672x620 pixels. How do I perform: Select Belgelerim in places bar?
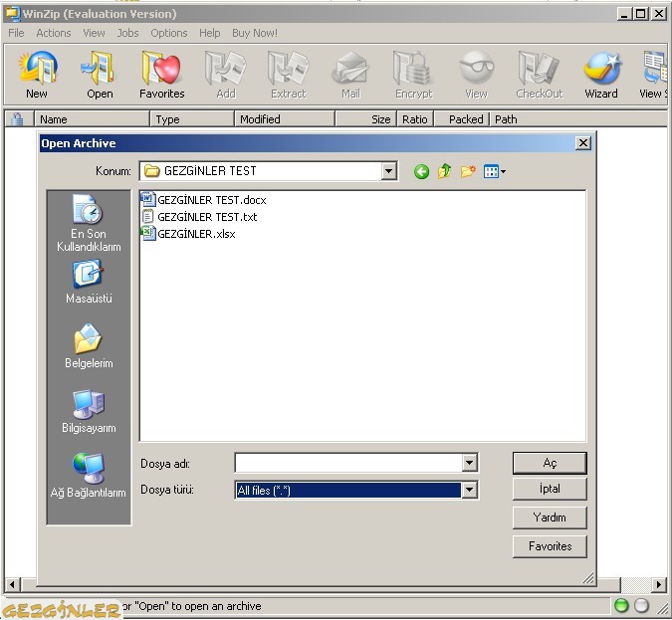pos(89,346)
